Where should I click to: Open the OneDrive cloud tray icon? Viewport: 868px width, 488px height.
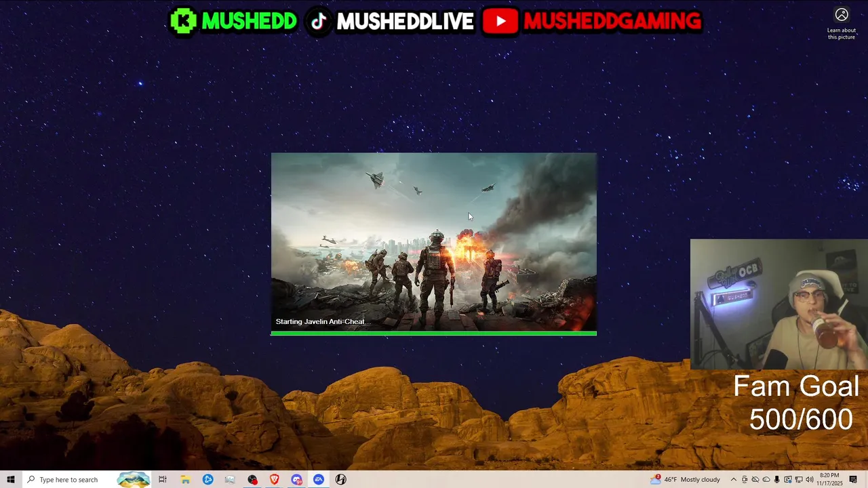click(766, 479)
